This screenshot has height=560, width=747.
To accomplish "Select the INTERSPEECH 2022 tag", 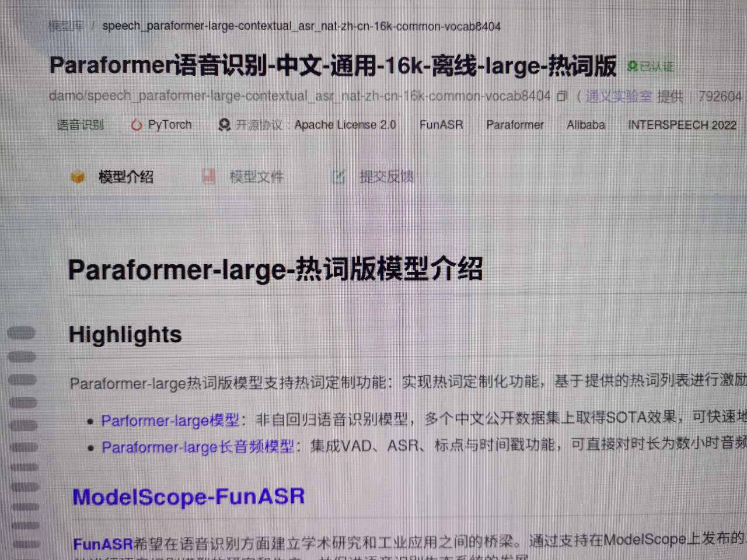I will point(682,125).
